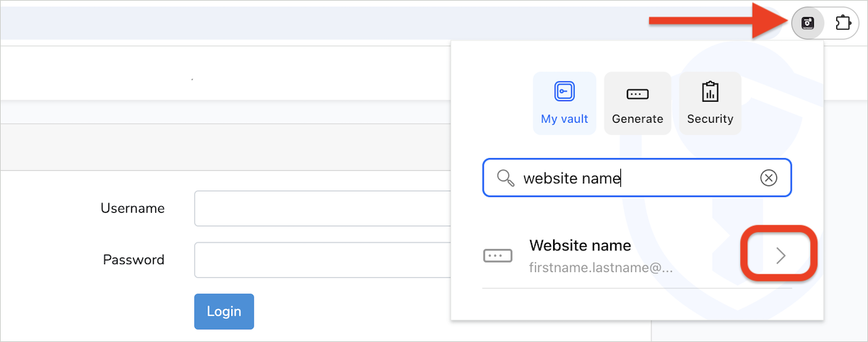Click the Username label
Viewport: 868px width, 342px height.
click(133, 209)
